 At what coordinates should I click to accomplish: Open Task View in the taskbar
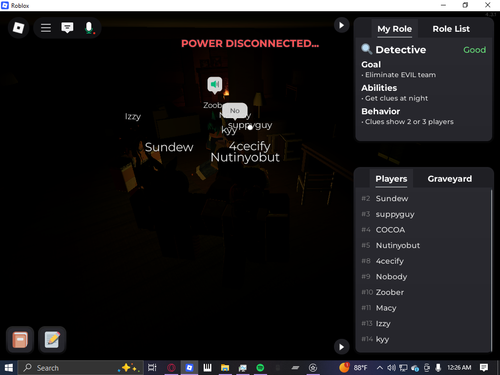pyautogui.click(x=152, y=368)
